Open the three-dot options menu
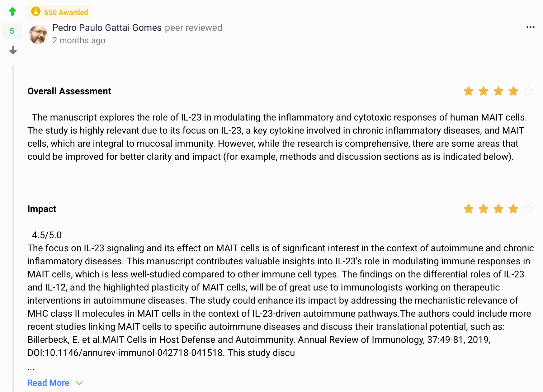The width and height of the screenshot is (543, 392). (x=530, y=27)
